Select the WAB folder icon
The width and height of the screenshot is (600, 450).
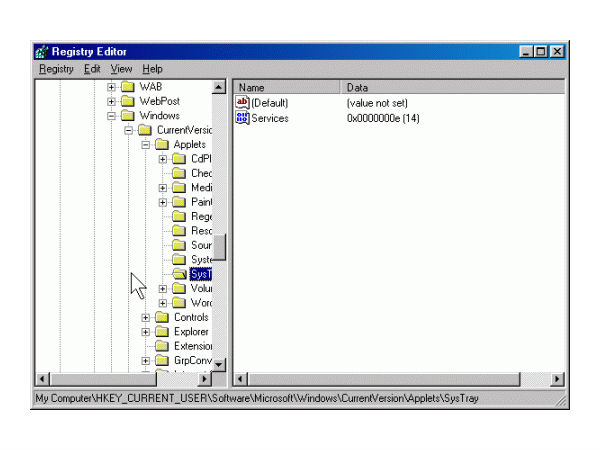(x=128, y=87)
